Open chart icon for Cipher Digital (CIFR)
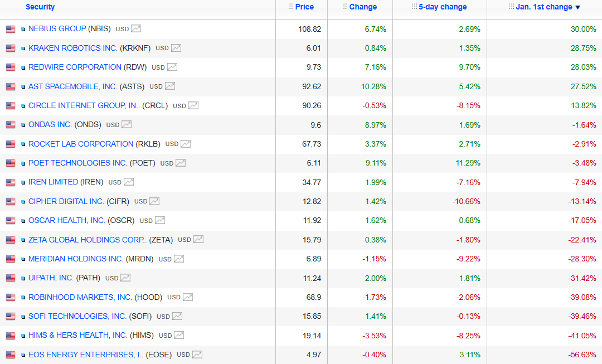602x364 pixels. [x=154, y=201]
